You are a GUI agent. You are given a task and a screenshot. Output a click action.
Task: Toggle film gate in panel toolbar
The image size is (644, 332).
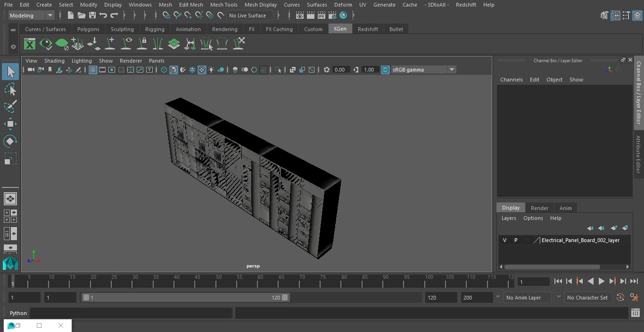(102, 70)
